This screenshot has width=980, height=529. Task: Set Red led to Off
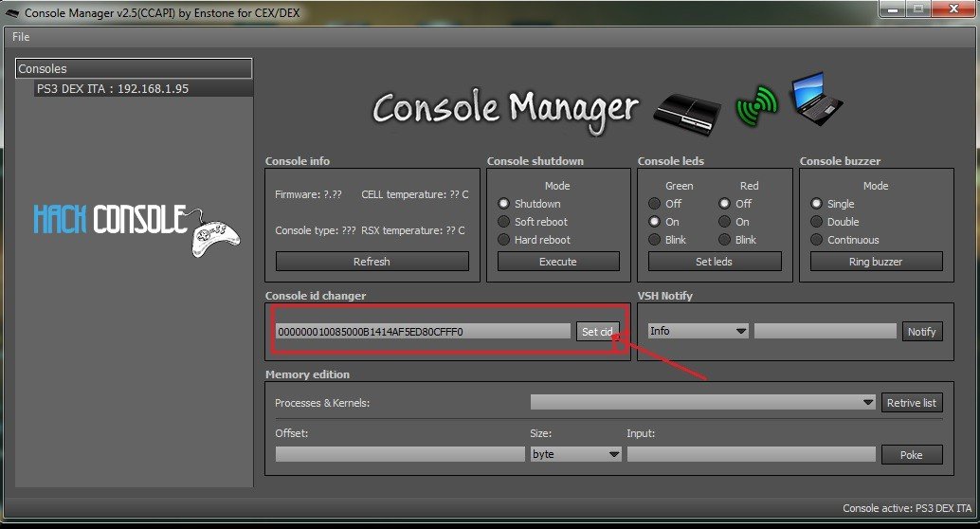pyautogui.click(x=724, y=203)
